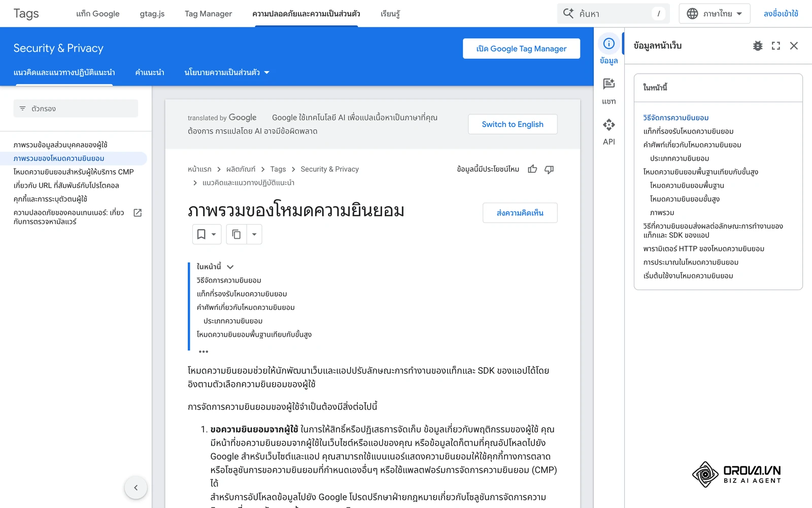Click โหมดความยินยอมขั้นสูง in side panel
Viewport: 812px width, 508px height.
(x=685, y=199)
